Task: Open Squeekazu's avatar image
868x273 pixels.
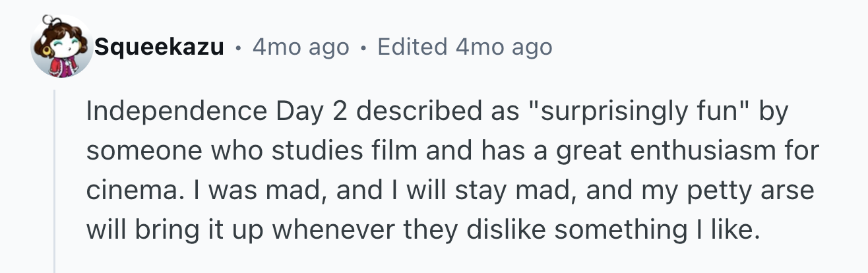Action: click(62, 46)
